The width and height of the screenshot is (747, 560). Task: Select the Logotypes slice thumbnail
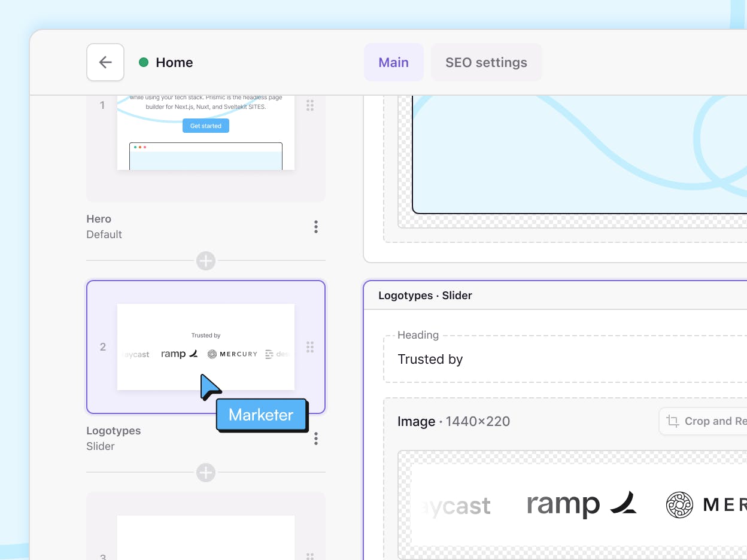pyautogui.click(x=206, y=347)
